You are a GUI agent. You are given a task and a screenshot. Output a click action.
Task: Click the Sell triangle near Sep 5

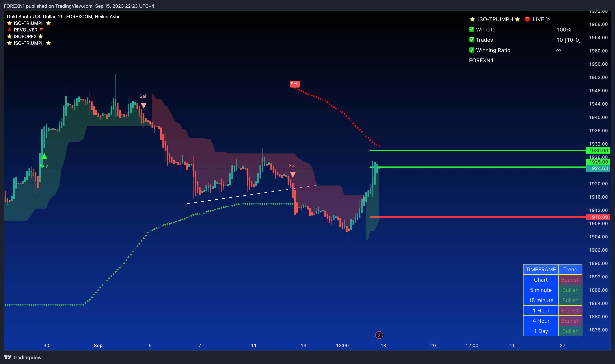pos(143,106)
